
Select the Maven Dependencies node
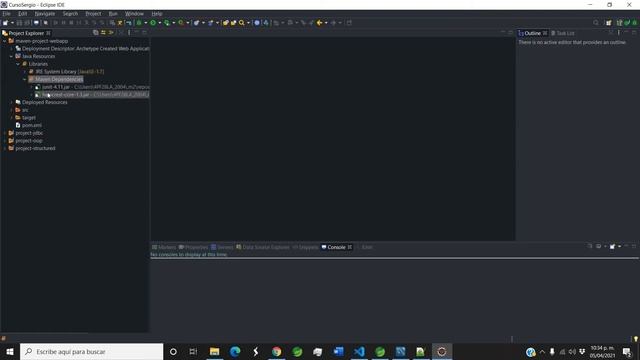(59, 79)
